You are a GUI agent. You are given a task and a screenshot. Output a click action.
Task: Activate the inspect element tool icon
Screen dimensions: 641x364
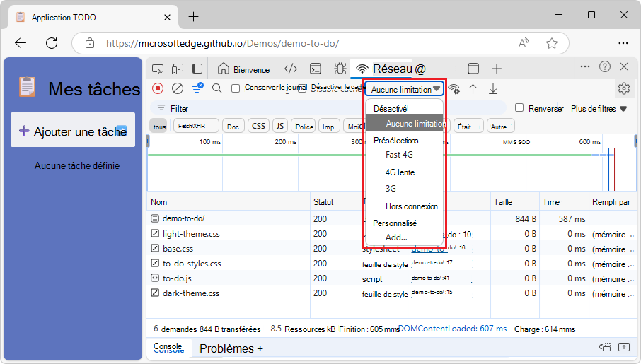click(158, 69)
